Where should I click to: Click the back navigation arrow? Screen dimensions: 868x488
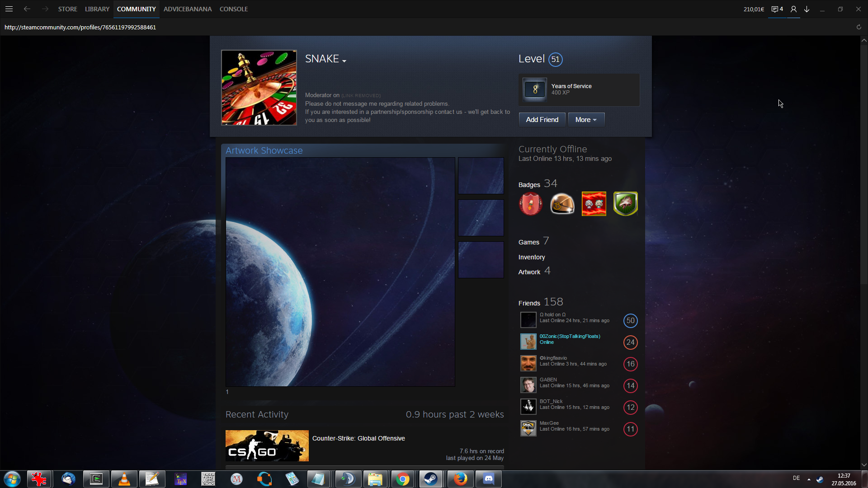[x=27, y=9]
